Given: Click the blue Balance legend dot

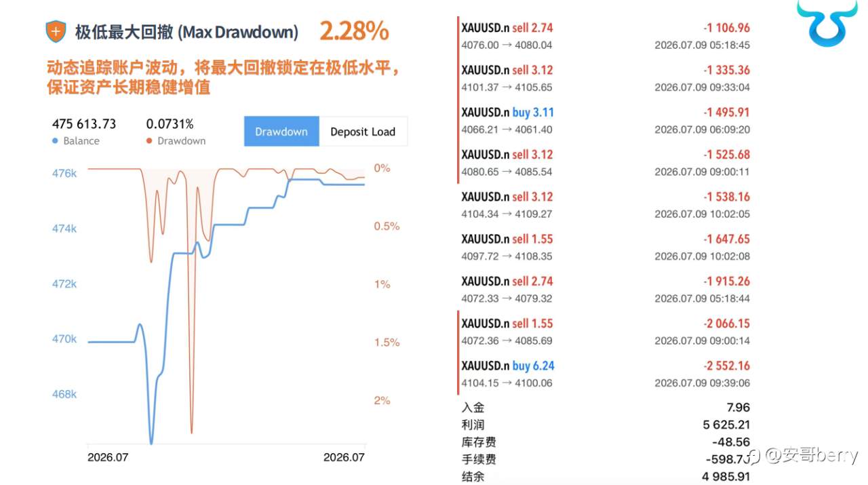Looking at the screenshot, I should click(56, 141).
